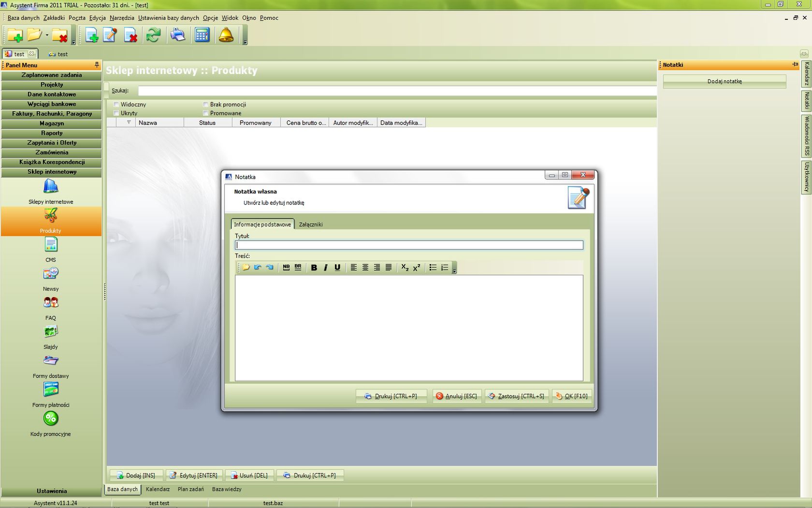
Task: Apply subscript formatting in note editor
Action: click(x=405, y=268)
